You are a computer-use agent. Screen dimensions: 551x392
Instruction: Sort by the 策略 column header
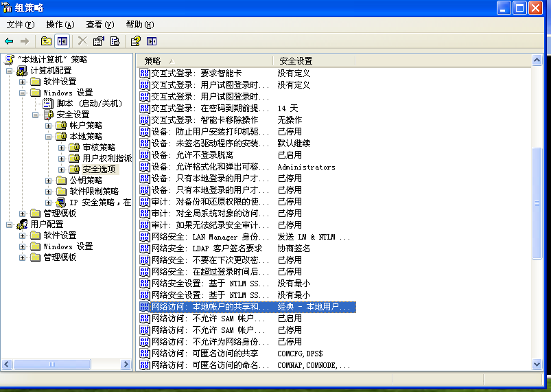coord(204,61)
